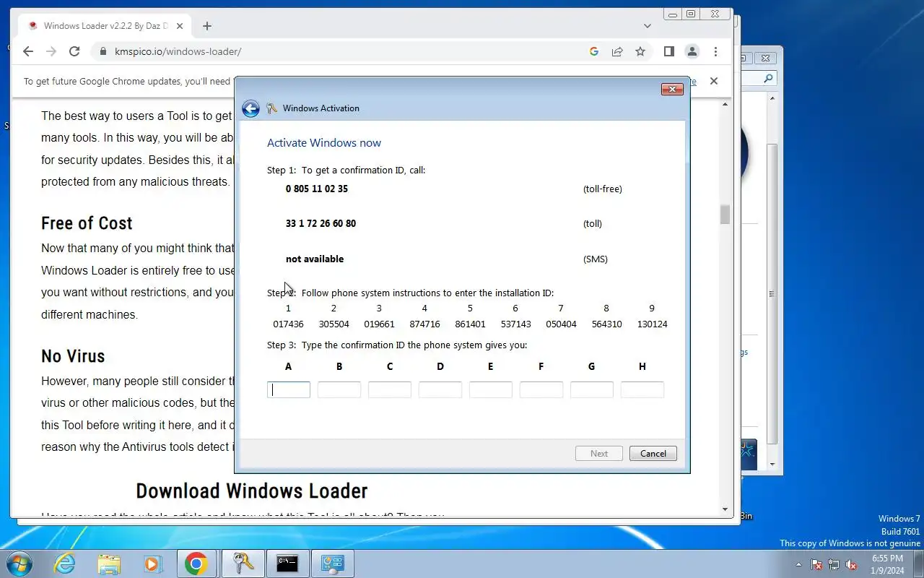The height and width of the screenshot is (578, 924).
Task: Open Windows Explorer folder from taskbar
Action: click(109, 564)
